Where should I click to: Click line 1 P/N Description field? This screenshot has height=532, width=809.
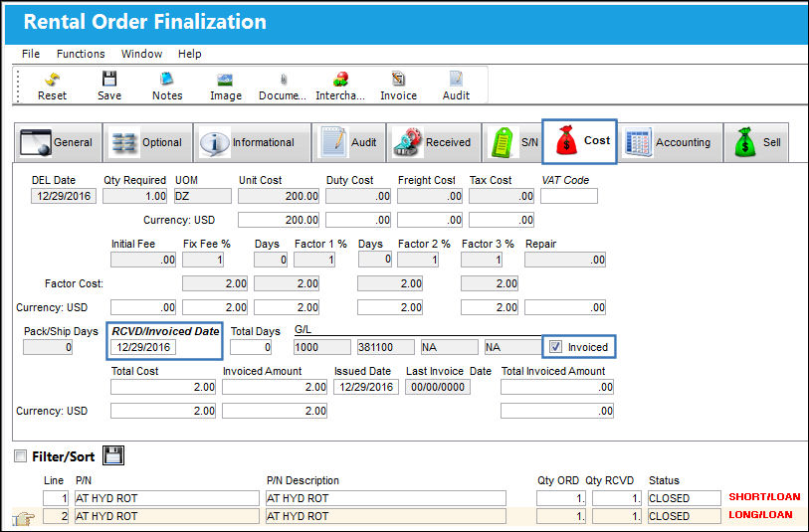pyautogui.click(x=386, y=498)
